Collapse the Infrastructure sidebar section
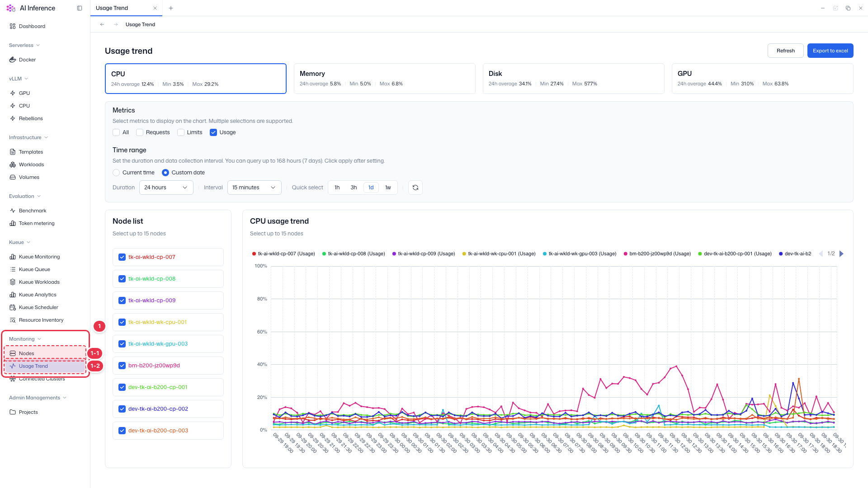 28,137
